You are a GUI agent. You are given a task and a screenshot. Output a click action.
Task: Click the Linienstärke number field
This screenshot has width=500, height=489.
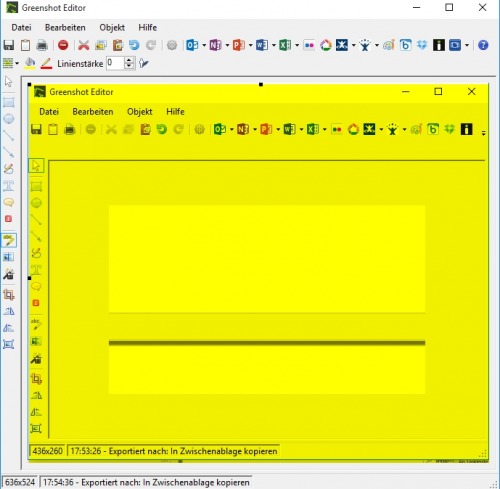tap(115, 63)
